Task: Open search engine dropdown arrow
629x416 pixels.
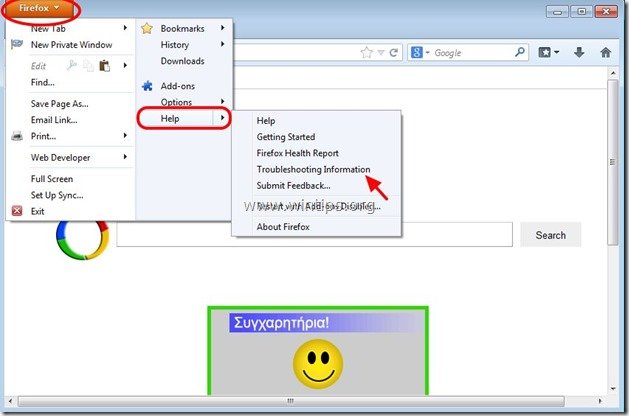Action: click(x=427, y=53)
